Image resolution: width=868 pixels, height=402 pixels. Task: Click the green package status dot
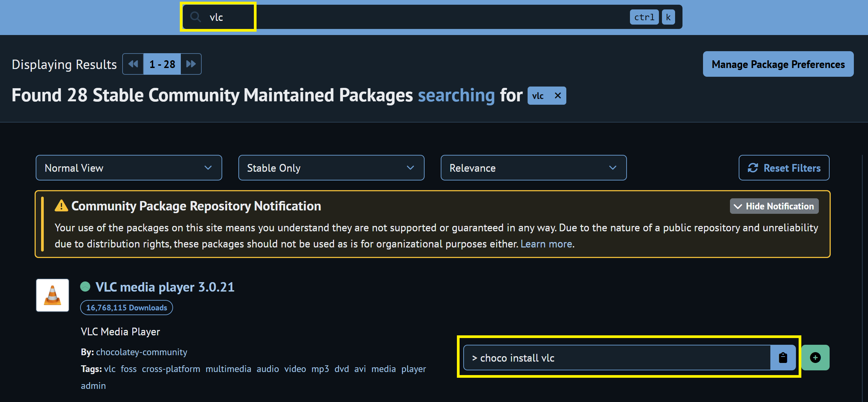(x=85, y=287)
